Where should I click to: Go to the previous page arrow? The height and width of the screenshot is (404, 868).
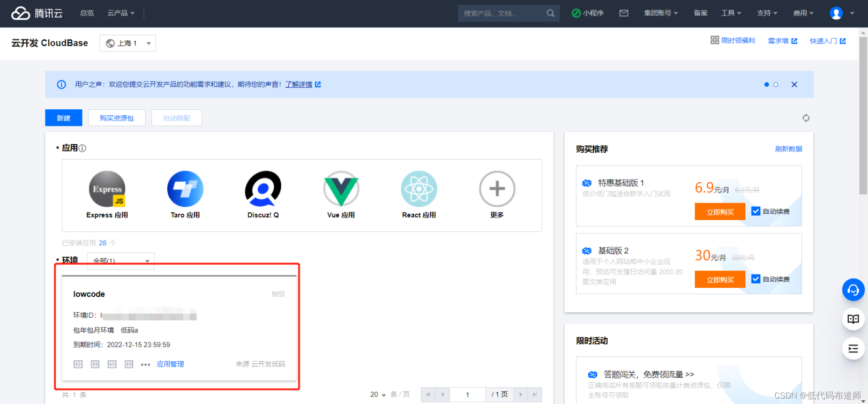click(443, 395)
